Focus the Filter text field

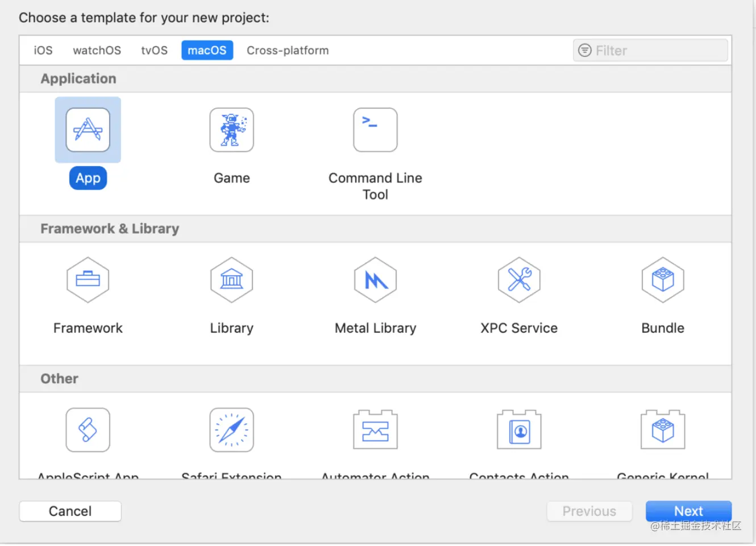coord(650,51)
